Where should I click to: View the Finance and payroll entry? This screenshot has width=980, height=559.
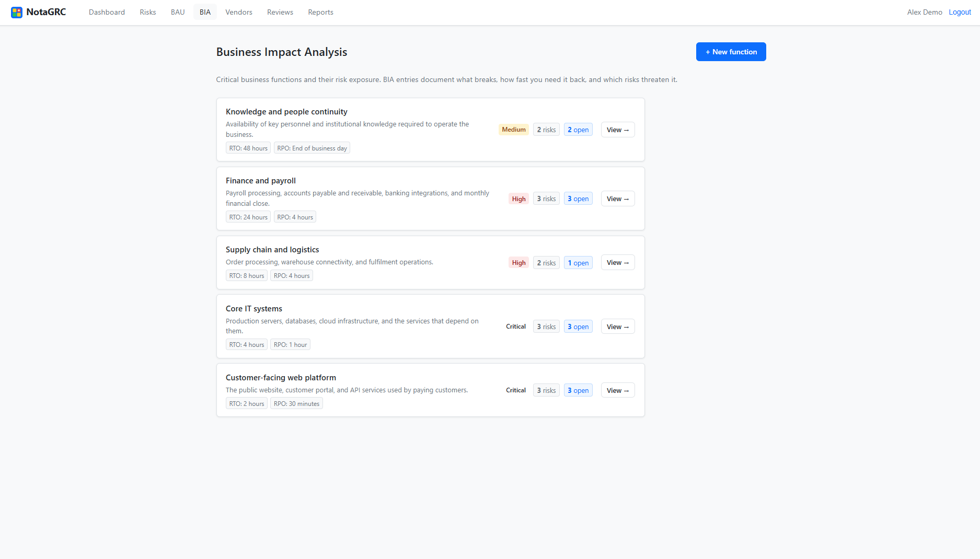click(x=618, y=199)
